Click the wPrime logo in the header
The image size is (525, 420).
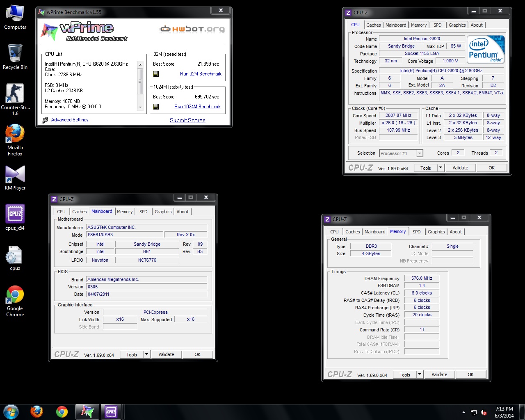coord(84,32)
